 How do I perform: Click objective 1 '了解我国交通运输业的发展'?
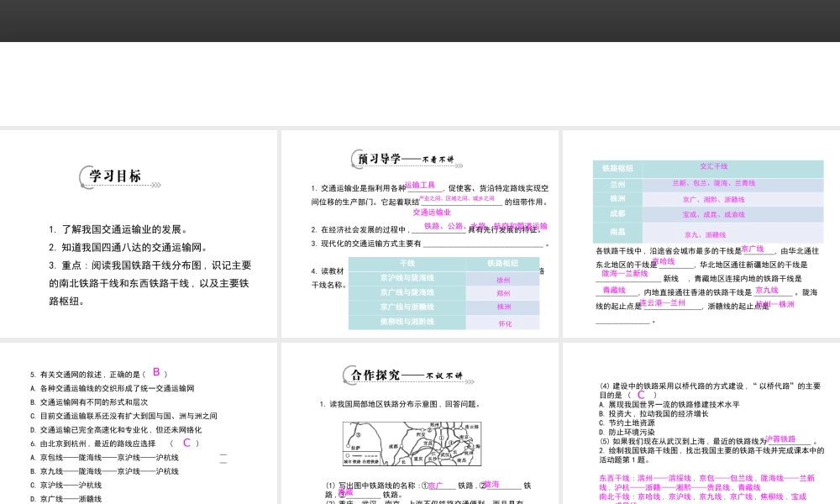pyautogui.click(x=118, y=229)
